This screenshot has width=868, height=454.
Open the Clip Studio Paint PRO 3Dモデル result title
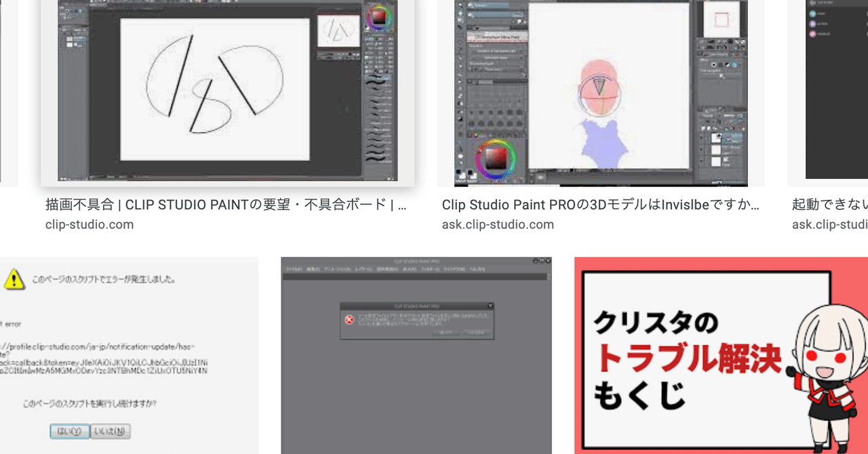click(601, 205)
